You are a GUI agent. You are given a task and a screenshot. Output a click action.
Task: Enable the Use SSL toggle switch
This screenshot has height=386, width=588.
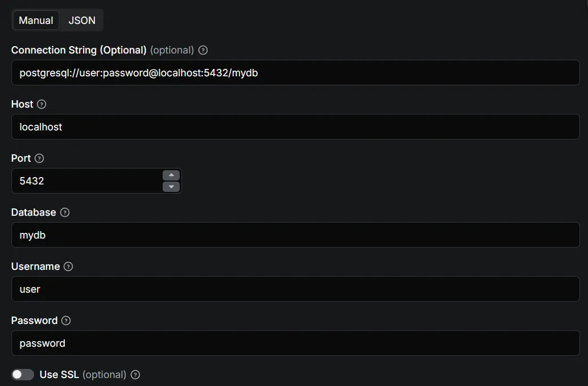tap(23, 374)
